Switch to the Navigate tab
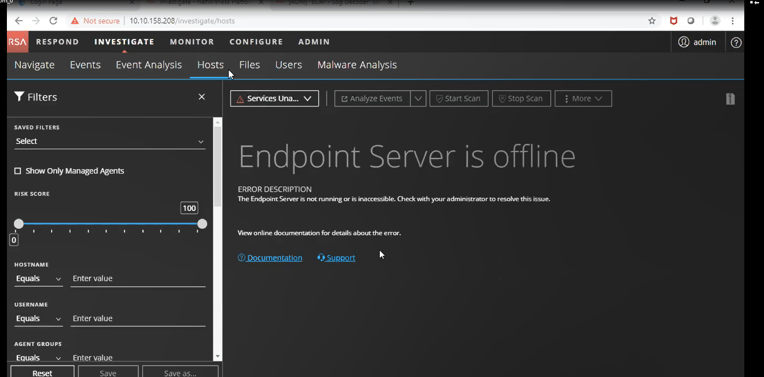Viewport: 764px width, 377px height. 34,65
